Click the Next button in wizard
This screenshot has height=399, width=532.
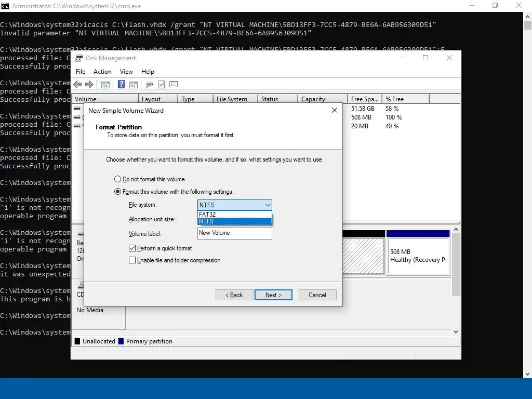click(x=273, y=295)
